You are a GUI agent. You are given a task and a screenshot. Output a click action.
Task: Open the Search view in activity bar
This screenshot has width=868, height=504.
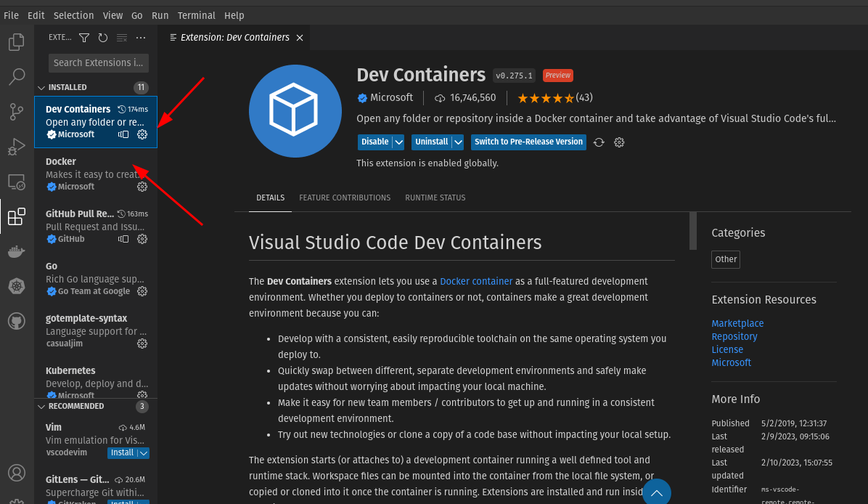tap(17, 76)
